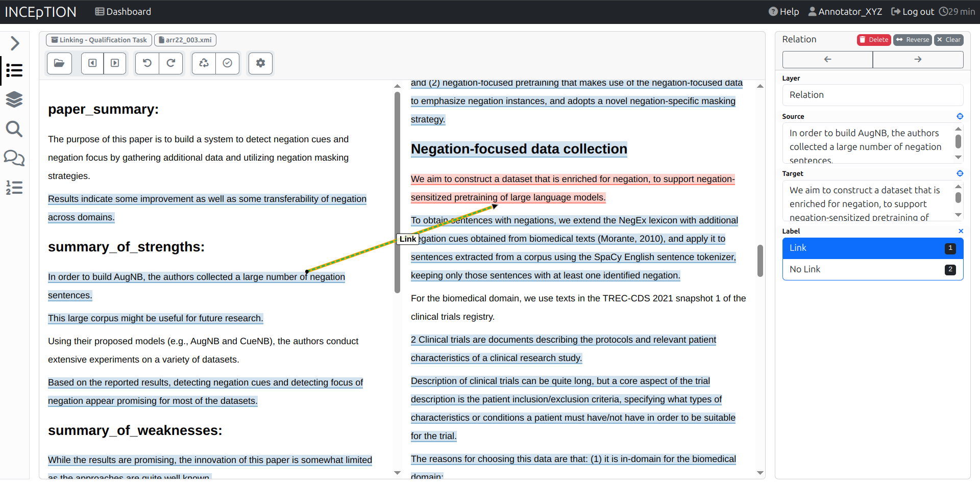Click the previous annotation left arrow
This screenshot has width=980, height=489.
(x=827, y=60)
